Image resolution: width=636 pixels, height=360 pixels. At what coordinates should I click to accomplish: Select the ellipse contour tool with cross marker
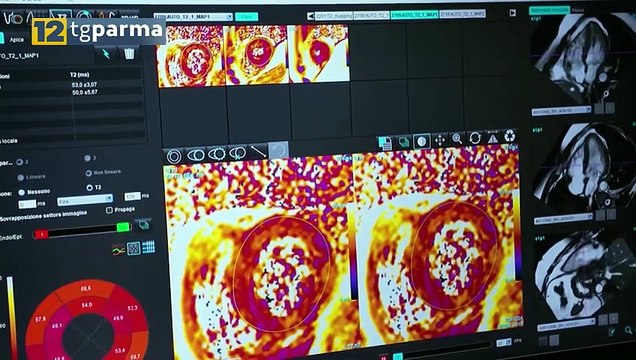237,152
